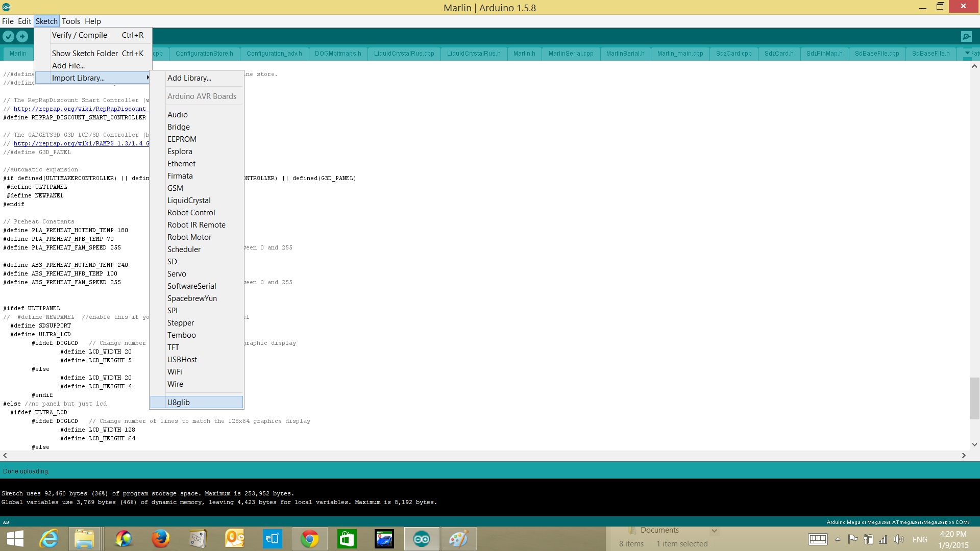Open Google Chrome from the taskbar

tap(309, 539)
